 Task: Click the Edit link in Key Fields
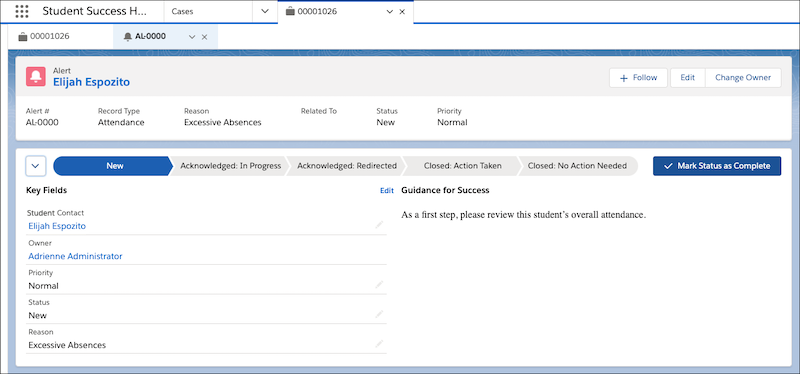coord(387,190)
